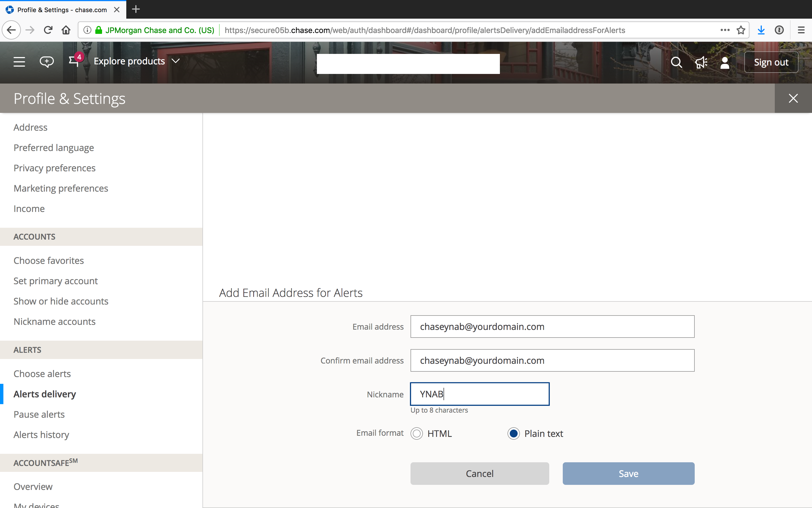Select HTML email format
This screenshot has height=508, width=812.
[417, 434]
